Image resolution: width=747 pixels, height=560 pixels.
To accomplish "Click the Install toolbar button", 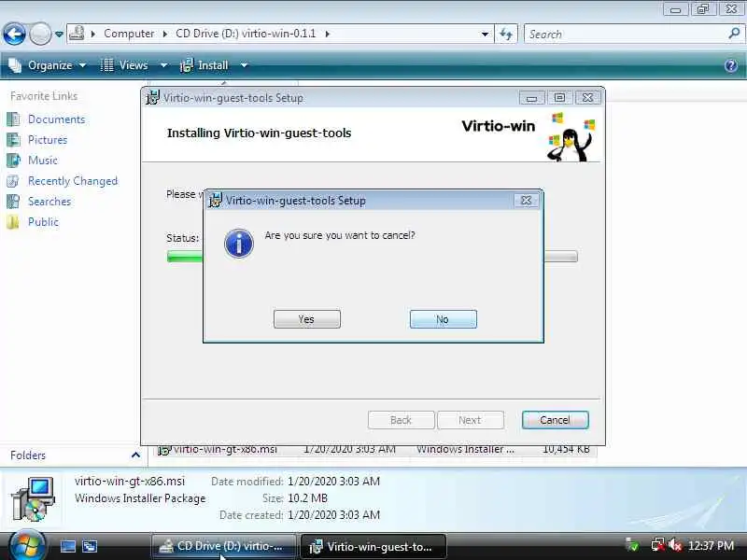I will click(x=204, y=65).
